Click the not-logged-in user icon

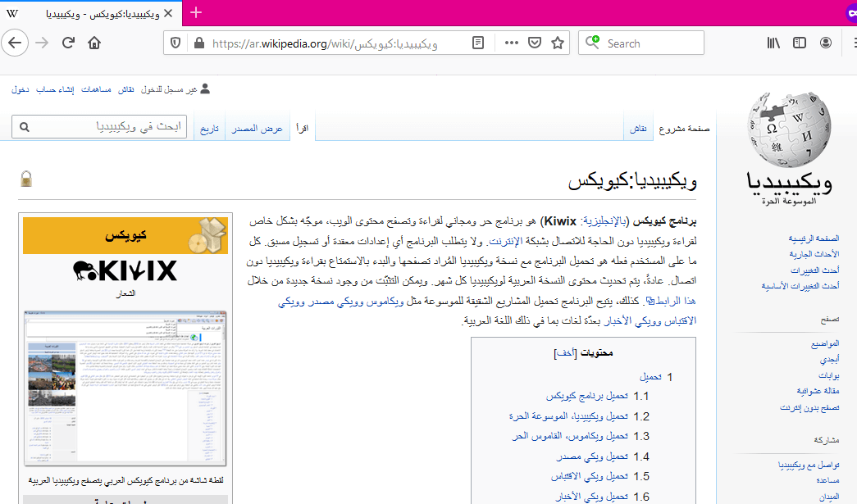205,89
